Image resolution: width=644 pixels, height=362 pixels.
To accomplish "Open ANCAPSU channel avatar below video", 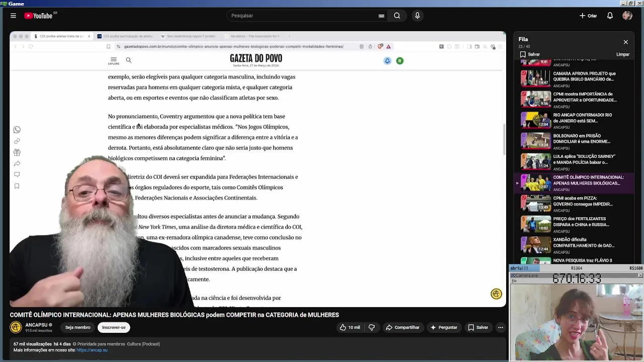I will (16, 327).
